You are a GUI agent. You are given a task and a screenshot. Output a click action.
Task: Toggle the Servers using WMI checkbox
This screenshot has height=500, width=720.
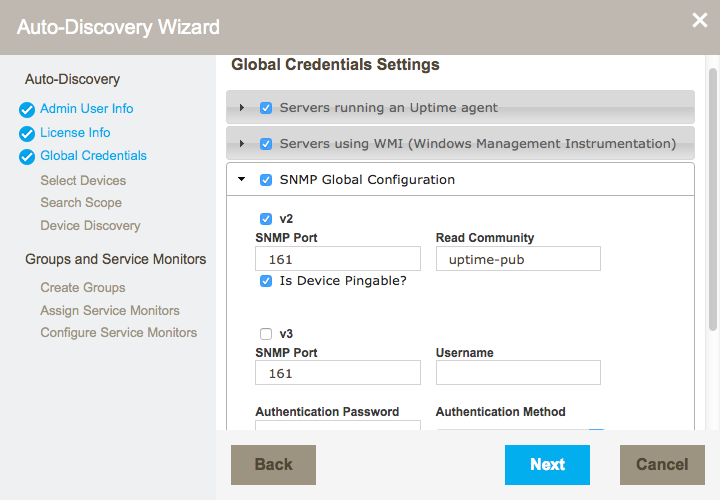click(x=266, y=144)
